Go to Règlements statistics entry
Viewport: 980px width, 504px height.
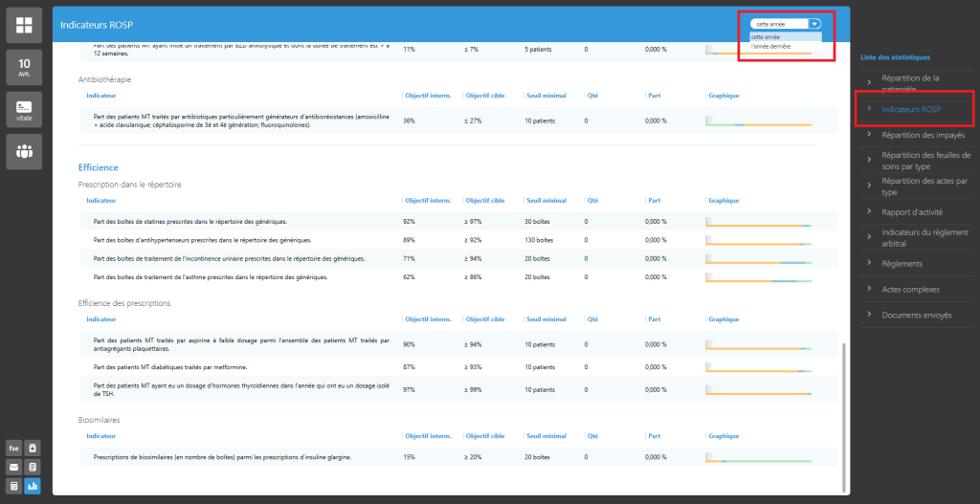coord(902,264)
